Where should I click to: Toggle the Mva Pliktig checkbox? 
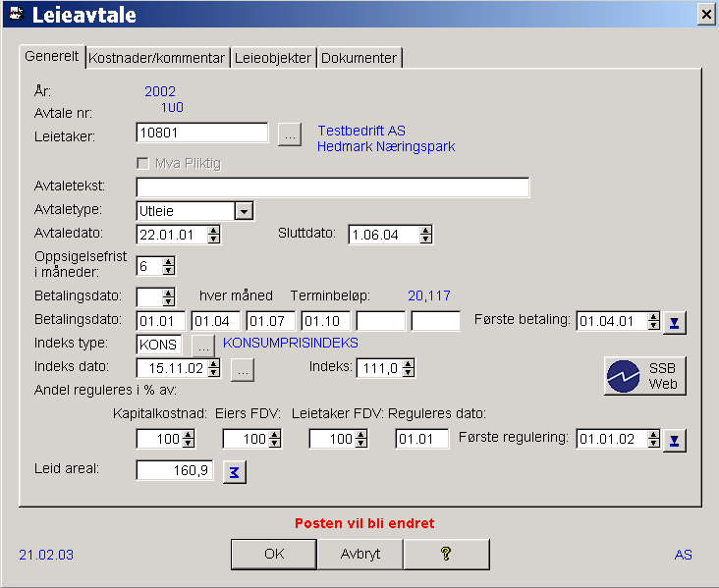[142, 163]
